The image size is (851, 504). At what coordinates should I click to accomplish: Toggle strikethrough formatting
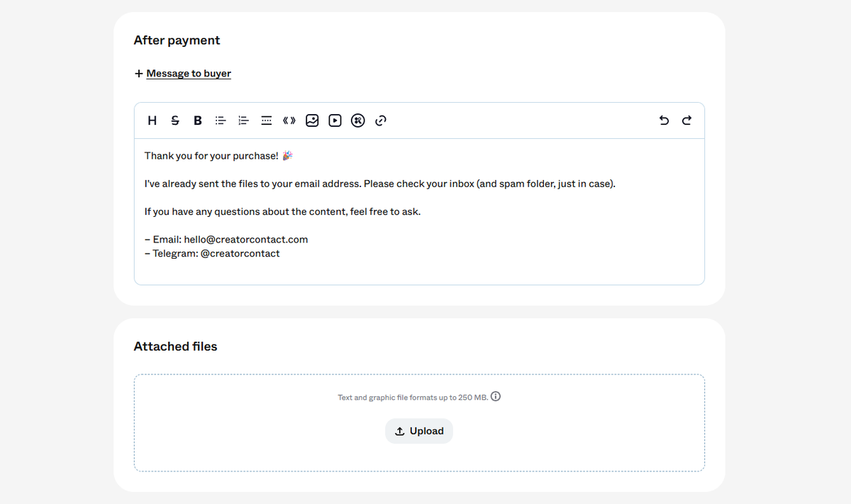click(175, 121)
